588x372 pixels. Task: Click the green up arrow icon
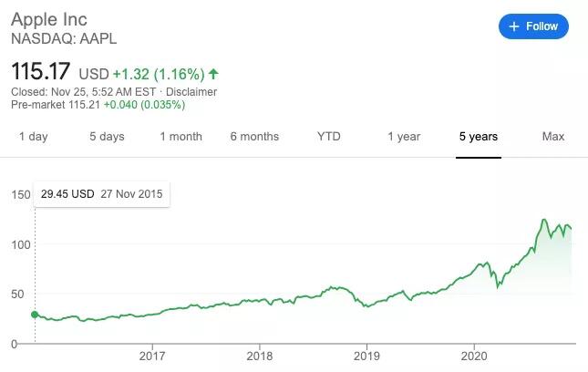tap(213, 74)
